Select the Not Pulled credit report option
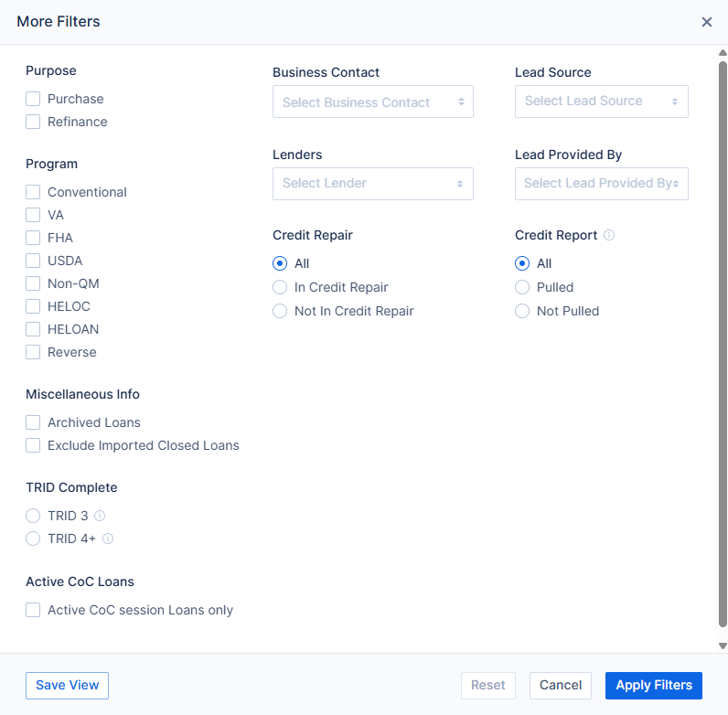This screenshot has width=728, height=715. coord(522,311)
